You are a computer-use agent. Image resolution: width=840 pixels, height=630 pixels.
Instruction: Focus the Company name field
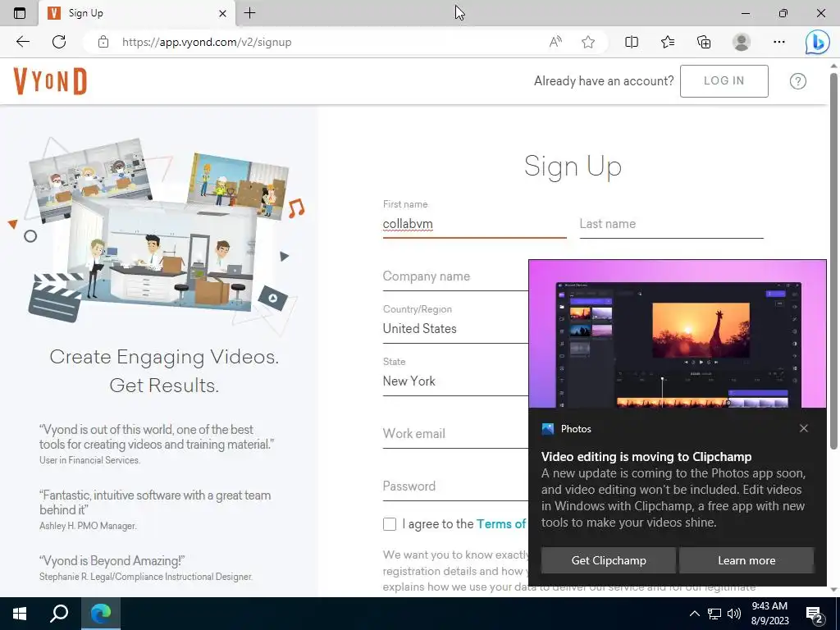[455, 276]
